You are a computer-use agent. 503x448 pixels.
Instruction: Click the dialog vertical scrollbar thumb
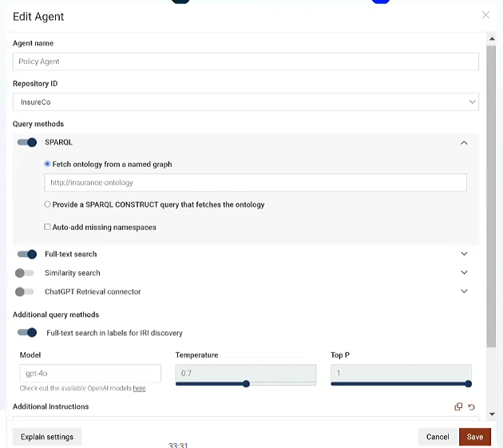coord(491,196)
